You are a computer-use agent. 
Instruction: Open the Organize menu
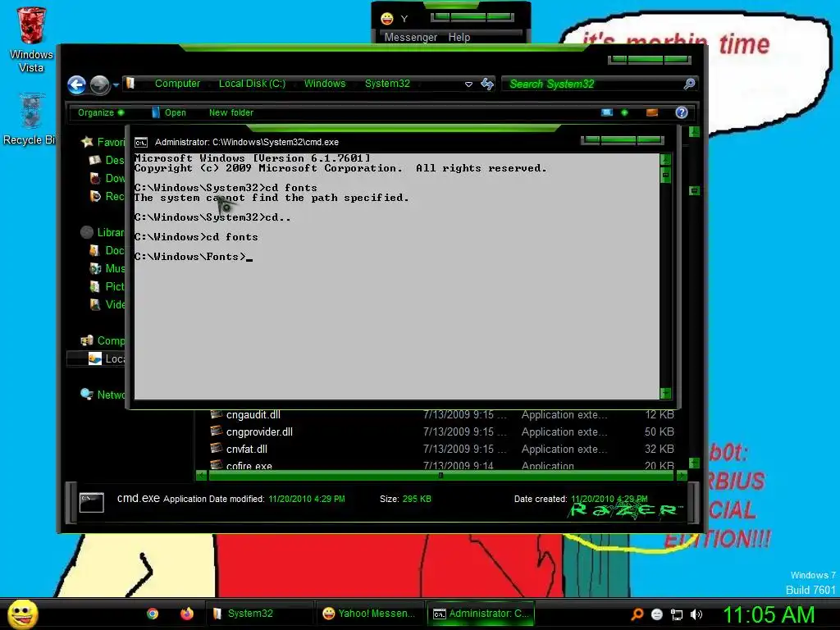click(x=101, y=112)
